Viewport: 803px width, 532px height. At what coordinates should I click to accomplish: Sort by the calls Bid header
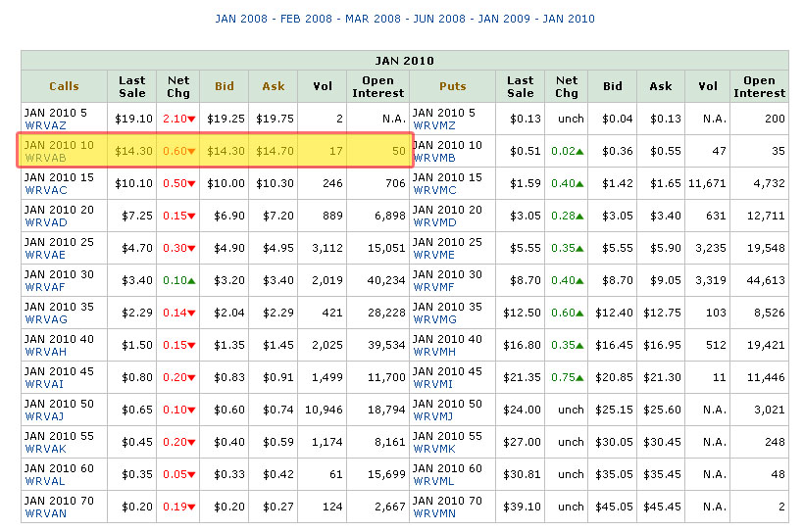tap(225, 86)
